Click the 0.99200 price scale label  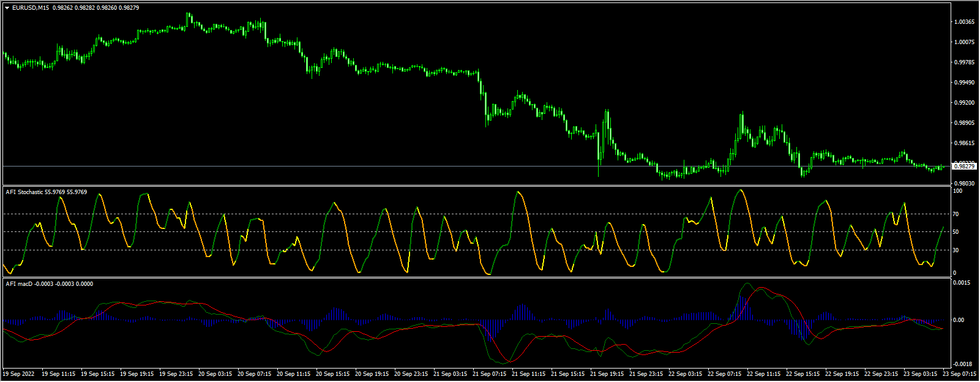pyautogui.click(x=965, y=103)
